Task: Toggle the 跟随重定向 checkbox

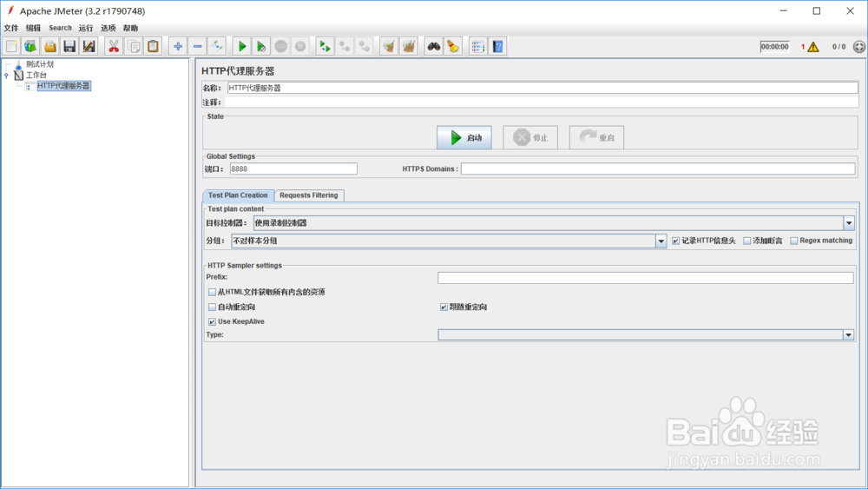Action: tap(444, 307)
